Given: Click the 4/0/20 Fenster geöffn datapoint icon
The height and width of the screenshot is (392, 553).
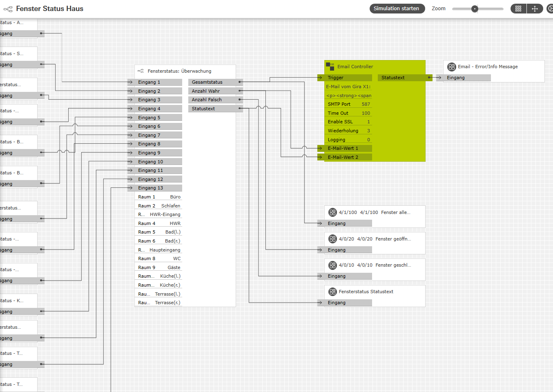Looking at the screenshot, I should tap(332, 239).
